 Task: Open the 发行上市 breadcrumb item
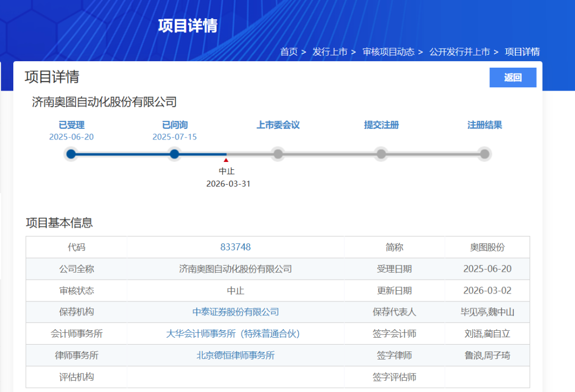(331, 52)
